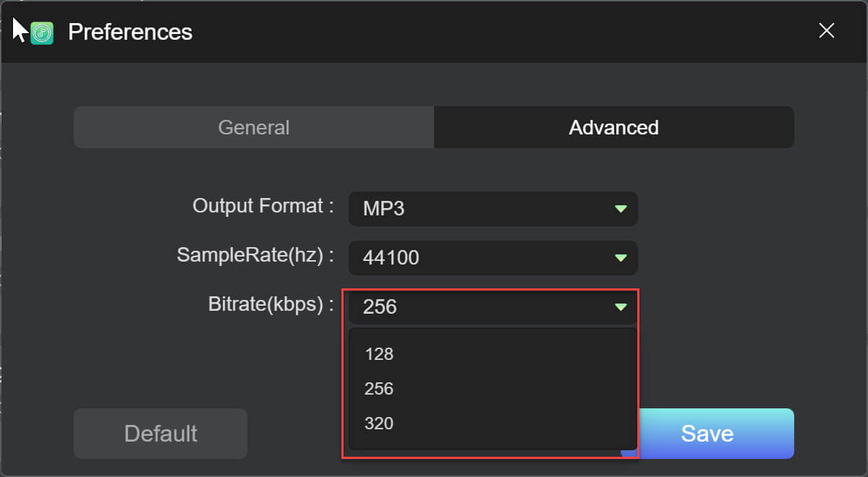Viewport: 868px width, 477px height.
Task: Click the Save button
Action: 707,434
